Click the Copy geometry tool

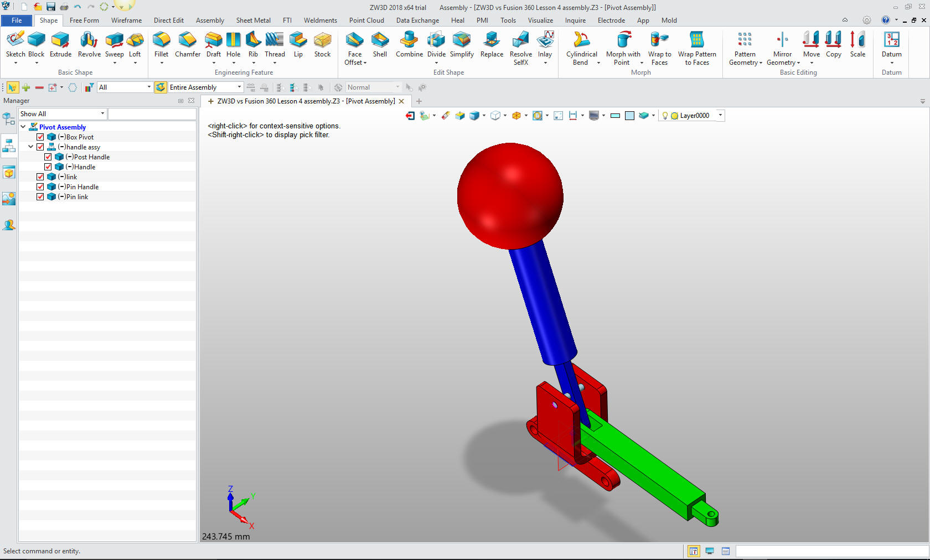coord(833,44)
